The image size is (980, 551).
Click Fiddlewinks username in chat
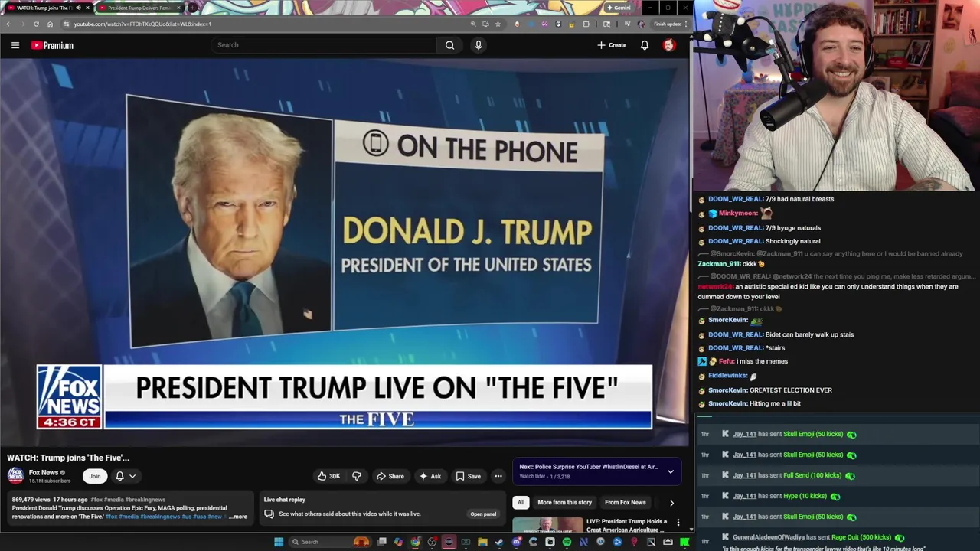[x=728, y=376]
